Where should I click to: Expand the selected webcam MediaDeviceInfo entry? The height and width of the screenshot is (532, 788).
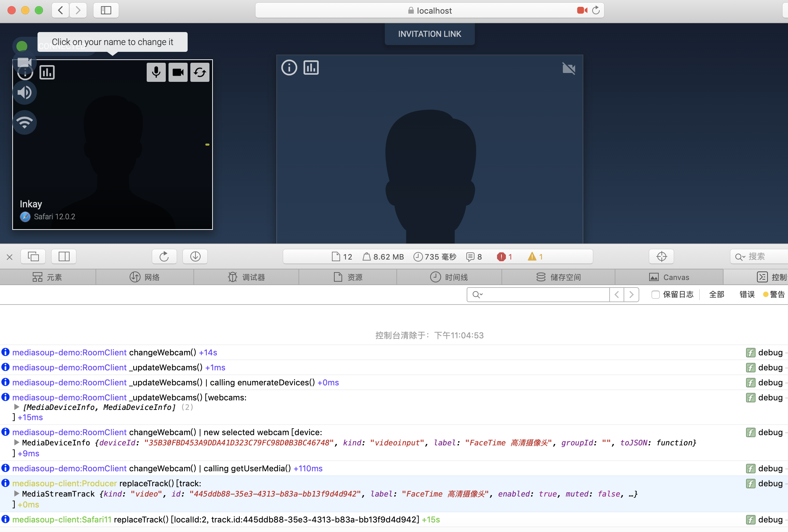[x=16, y=442]
